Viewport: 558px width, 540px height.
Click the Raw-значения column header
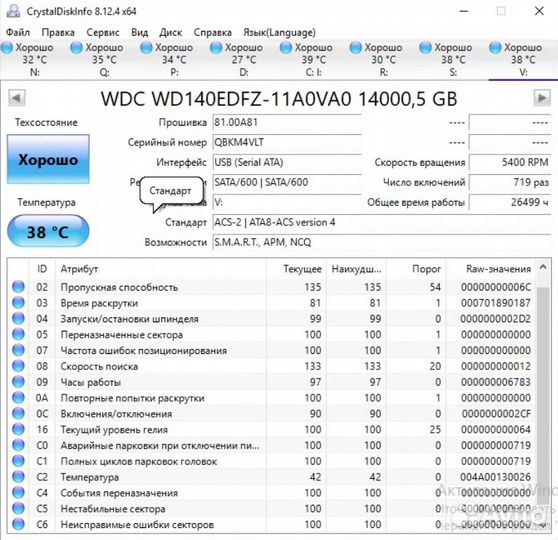490,269
